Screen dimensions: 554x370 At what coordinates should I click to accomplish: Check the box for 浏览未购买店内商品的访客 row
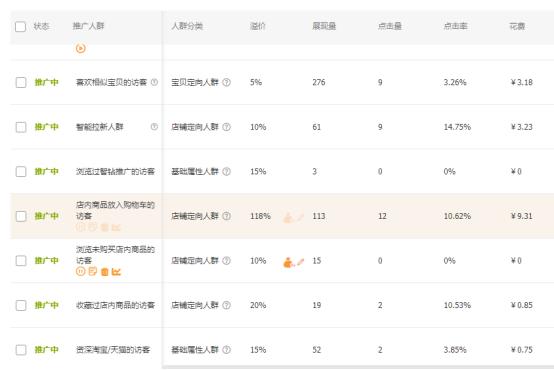click(x=21, y=260)
